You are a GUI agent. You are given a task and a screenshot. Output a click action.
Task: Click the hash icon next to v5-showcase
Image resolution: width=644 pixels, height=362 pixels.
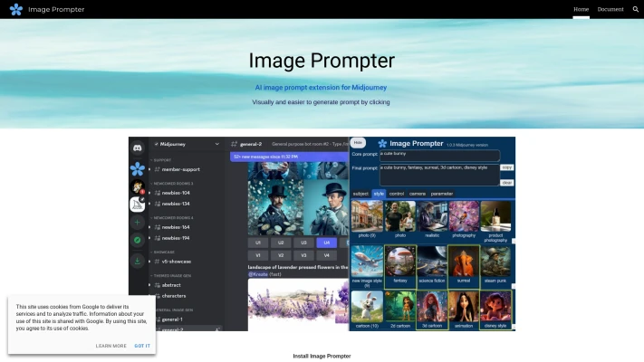pyautogui.click(x=157, y=262)
